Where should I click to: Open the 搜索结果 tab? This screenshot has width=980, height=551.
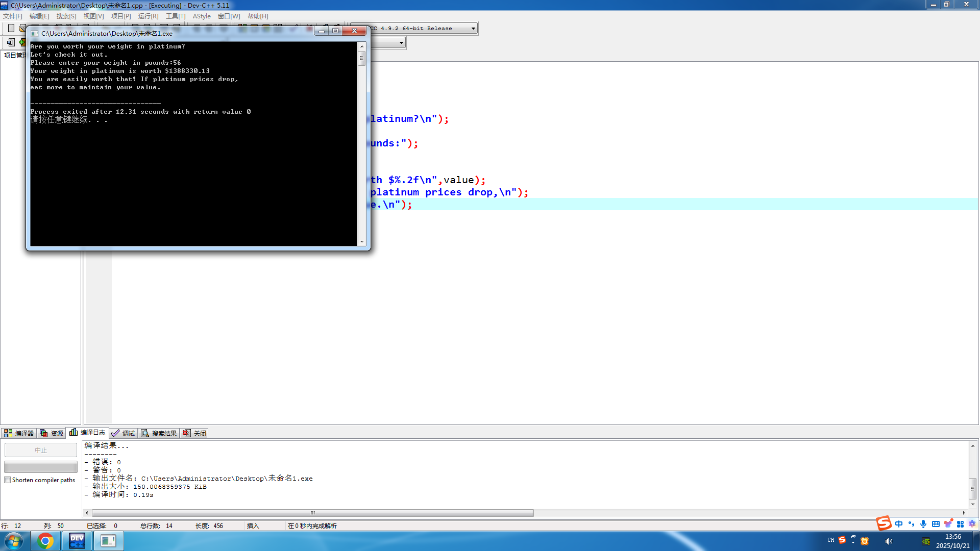tap(159, 433)
